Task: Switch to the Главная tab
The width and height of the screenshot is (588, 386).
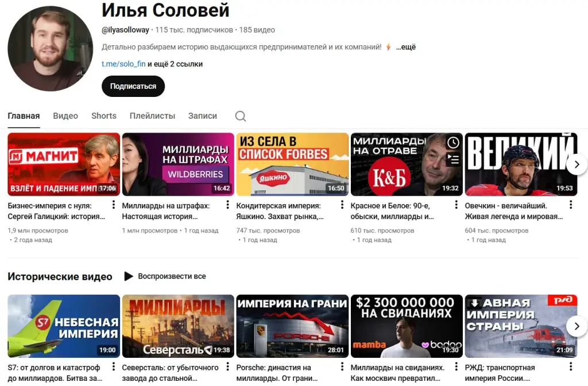Action: tap(24, 116)
